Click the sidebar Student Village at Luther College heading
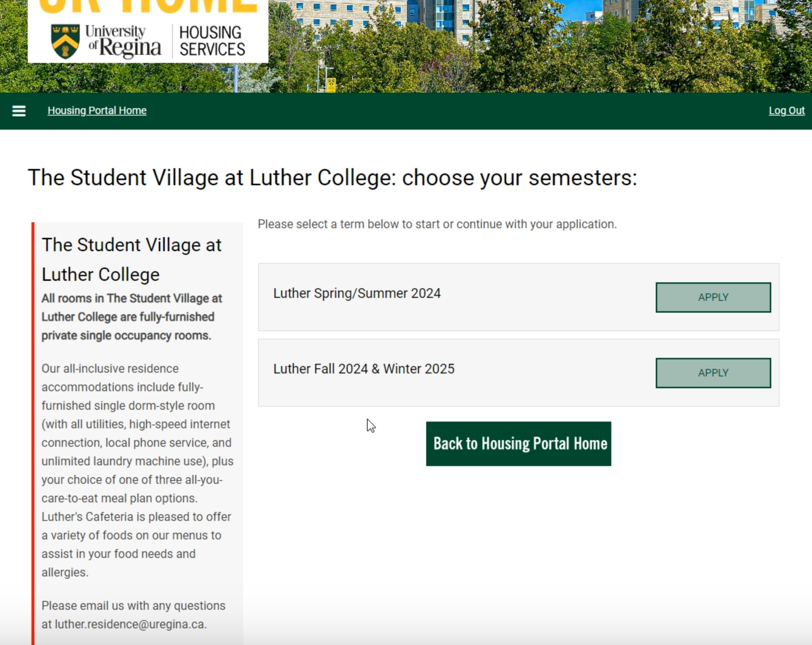The height and width of the screenshot is (645, 812). tap(131, 260)
